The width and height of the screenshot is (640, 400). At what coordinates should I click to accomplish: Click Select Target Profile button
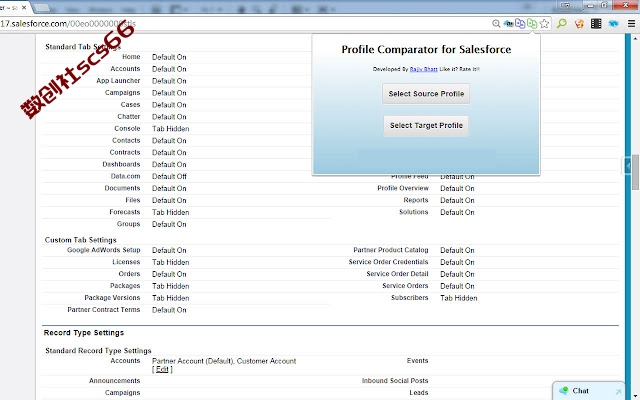[x=426, y=125]
